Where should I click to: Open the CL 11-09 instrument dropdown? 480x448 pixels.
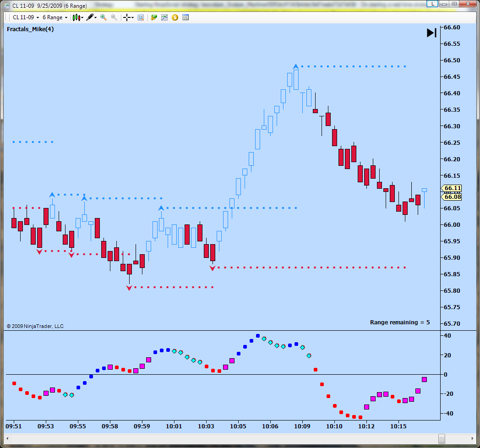coord(26,17)
